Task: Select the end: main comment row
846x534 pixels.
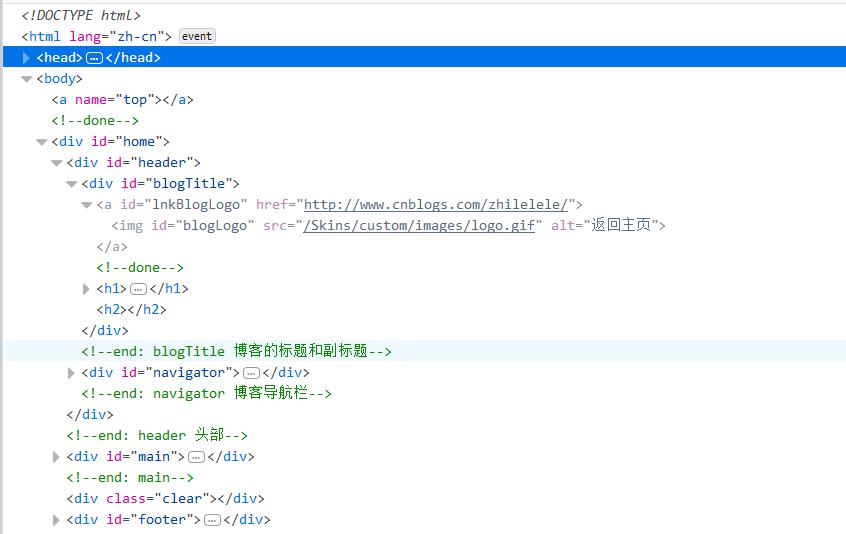Action: point(424,478)
